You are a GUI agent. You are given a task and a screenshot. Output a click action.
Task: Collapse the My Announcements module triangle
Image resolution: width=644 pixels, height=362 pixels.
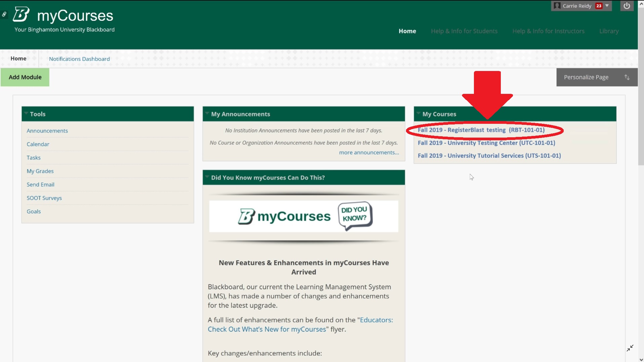207,113
